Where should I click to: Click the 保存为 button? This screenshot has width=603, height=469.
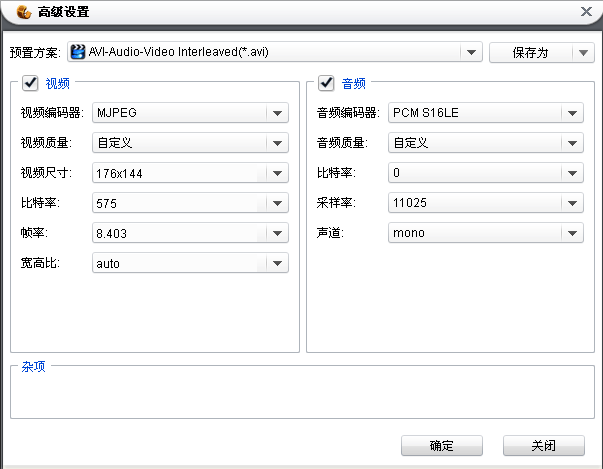point(531,53)
